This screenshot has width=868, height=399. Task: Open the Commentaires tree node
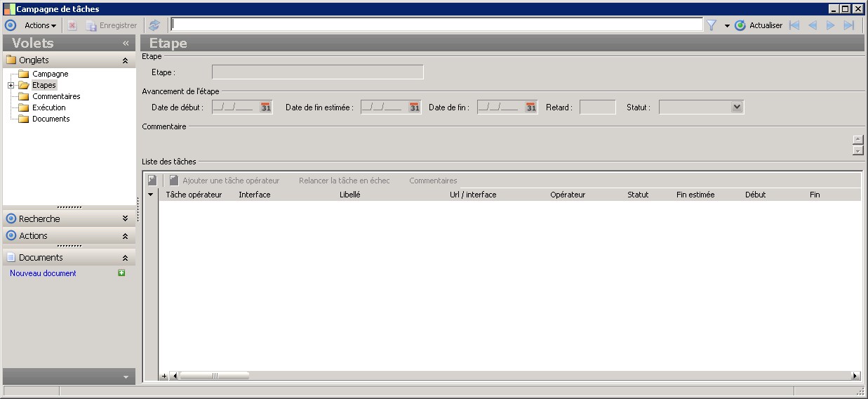[56, 96]
